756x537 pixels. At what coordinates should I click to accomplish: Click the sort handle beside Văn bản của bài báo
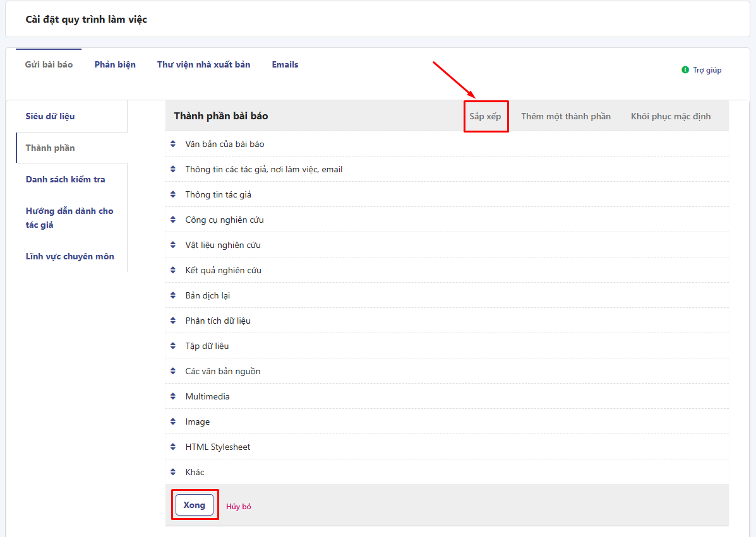[173, 144]
